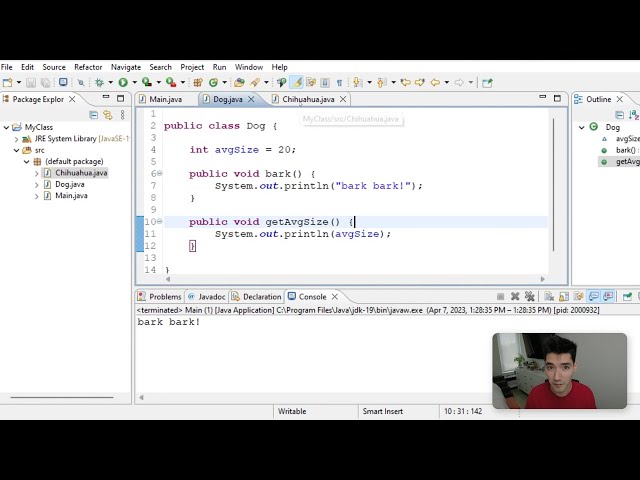This screenshot has height=480, width=640.
Task: Click the editor vertical scrollbar
Action: [553, 184]
